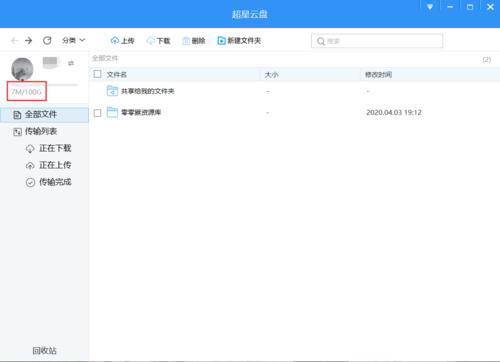
Task: Toggle the select-all checkbox in header
Action: tap(97, 74)
